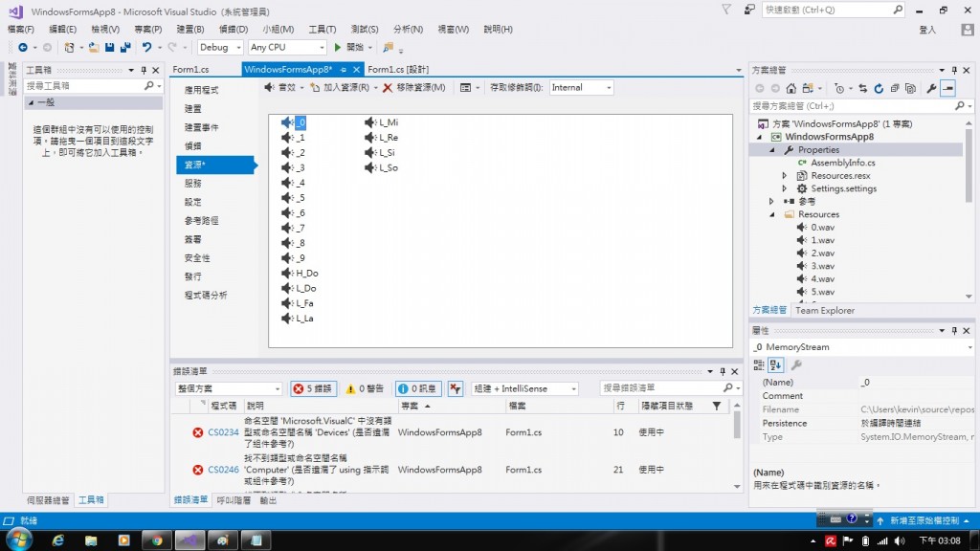Switch to the Form1.cs tab
Image resolution: width=980 pixels, height=551 pixels.
point(190,69)
